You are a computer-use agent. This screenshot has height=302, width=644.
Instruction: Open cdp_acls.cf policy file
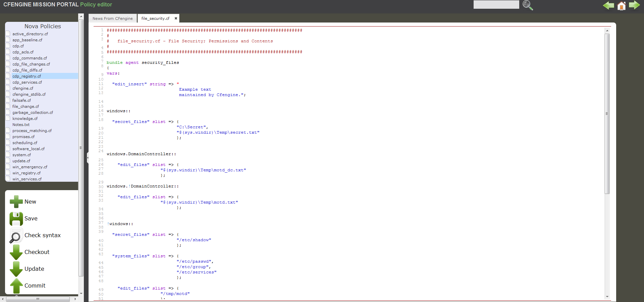[x=23, y=52]
